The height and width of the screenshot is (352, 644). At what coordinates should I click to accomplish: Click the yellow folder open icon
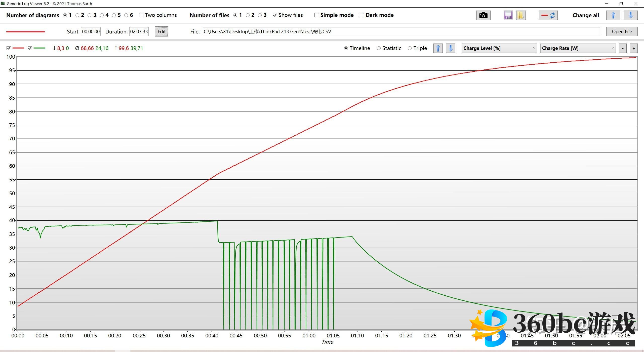point(520,15)
